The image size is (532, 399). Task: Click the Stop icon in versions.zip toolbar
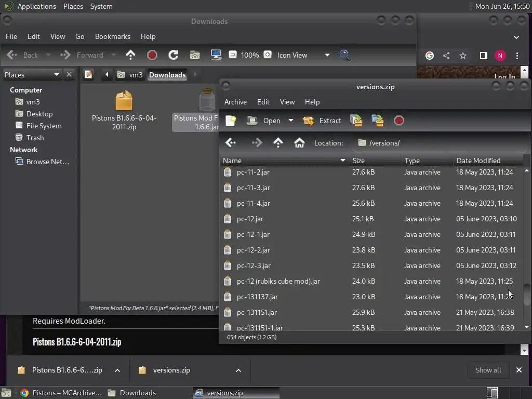(x=399, y=121)
